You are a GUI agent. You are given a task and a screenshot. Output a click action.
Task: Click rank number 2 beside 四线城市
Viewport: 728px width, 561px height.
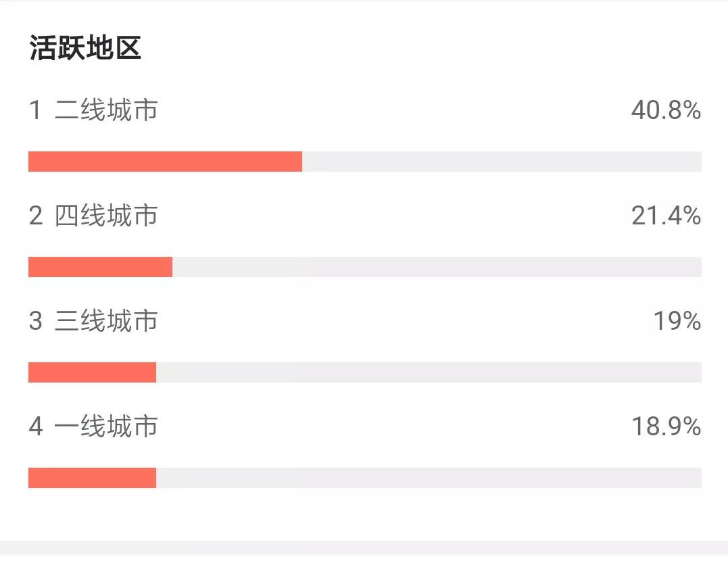point(35,216)
